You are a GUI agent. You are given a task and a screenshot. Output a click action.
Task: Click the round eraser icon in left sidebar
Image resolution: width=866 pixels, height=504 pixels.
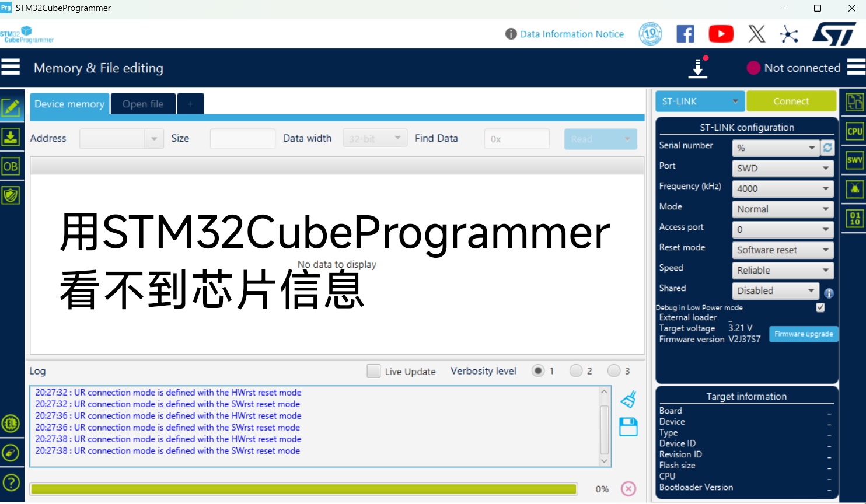11,453
